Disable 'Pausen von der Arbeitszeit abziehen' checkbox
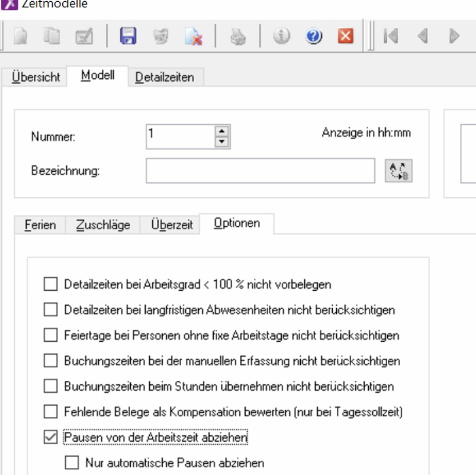The image size is (476, 475). click(50, 437)
